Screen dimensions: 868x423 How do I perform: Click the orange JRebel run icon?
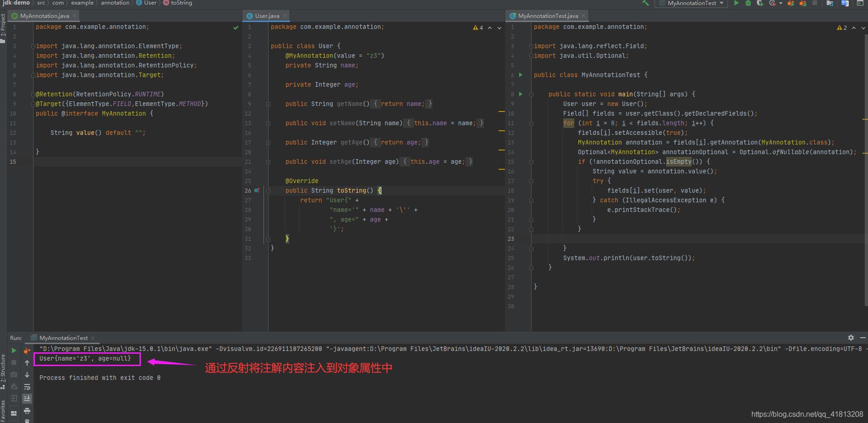(791, 3)
